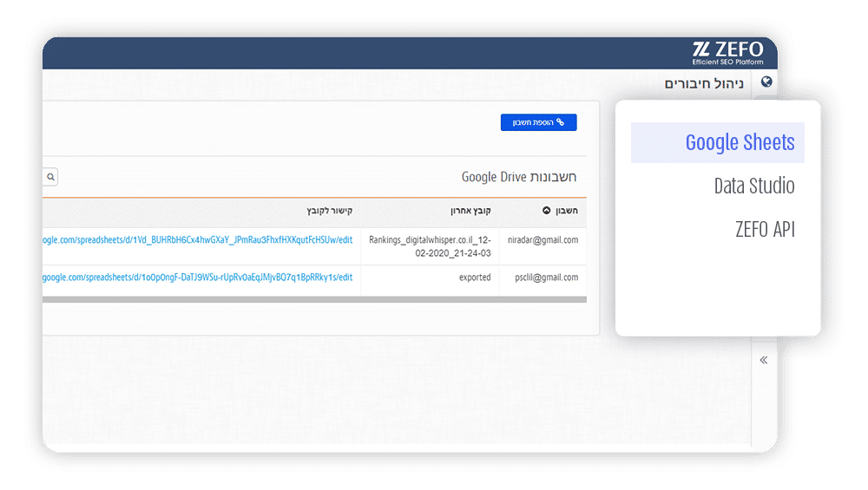This screenshot has height=490, width=868.
Task: Click the קישור לקובץ column header
Action: point(330,210)
